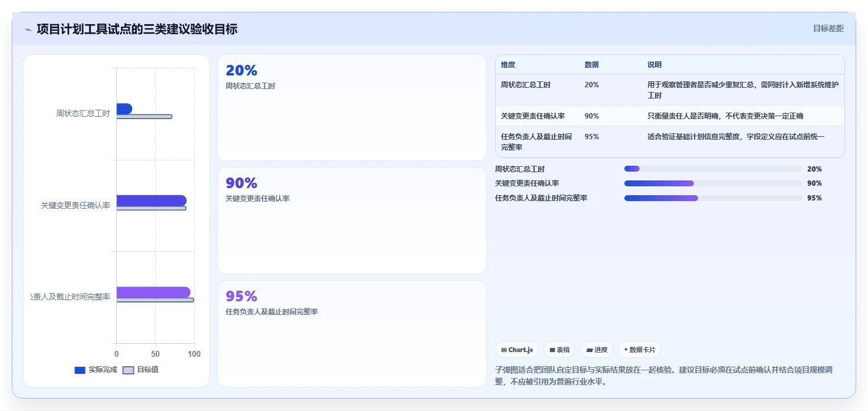Screen dimensions: 868x411
Task: Click the 20% cell in the table
Action: coord(592,85)
